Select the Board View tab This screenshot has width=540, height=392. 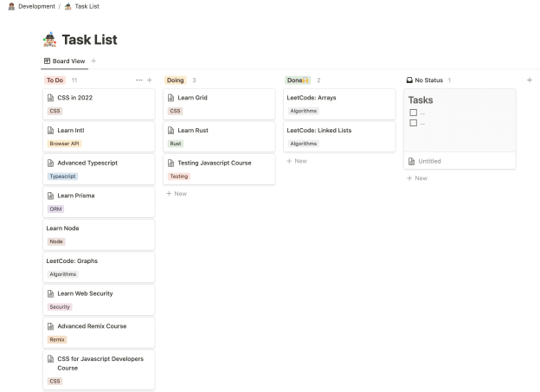point(64,61)
